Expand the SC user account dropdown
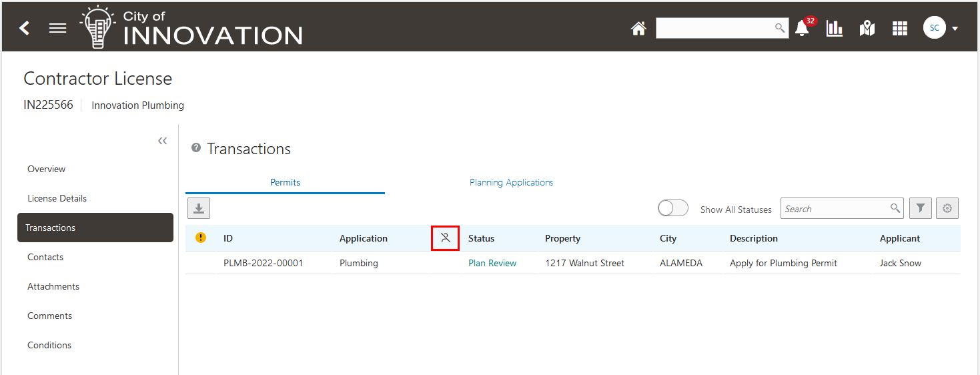The image size is (980, 375). click(955, 29)
